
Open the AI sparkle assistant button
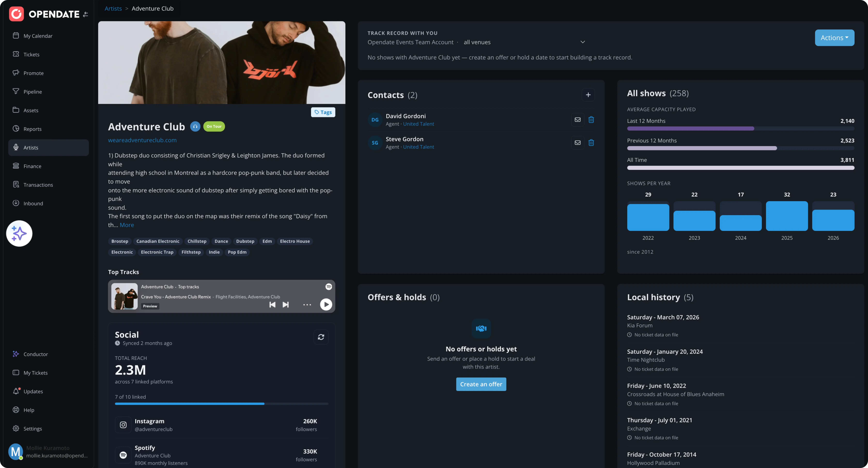coord(19,233)
